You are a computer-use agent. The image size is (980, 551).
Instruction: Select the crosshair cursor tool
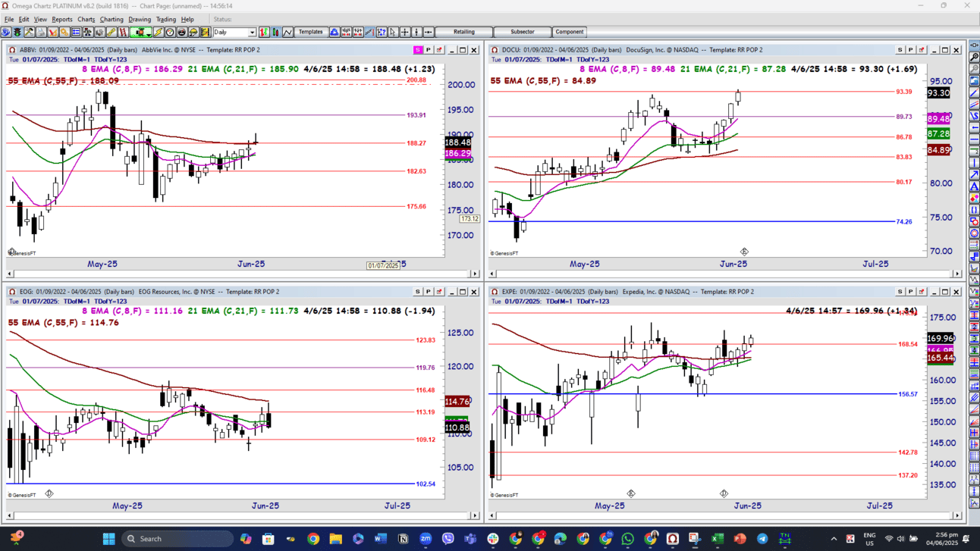coord(405,32)
